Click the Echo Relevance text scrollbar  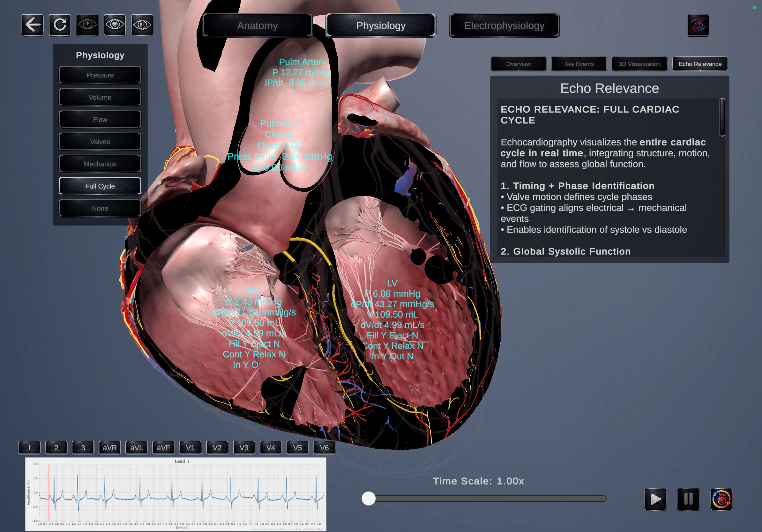click(x=722, y=117)
